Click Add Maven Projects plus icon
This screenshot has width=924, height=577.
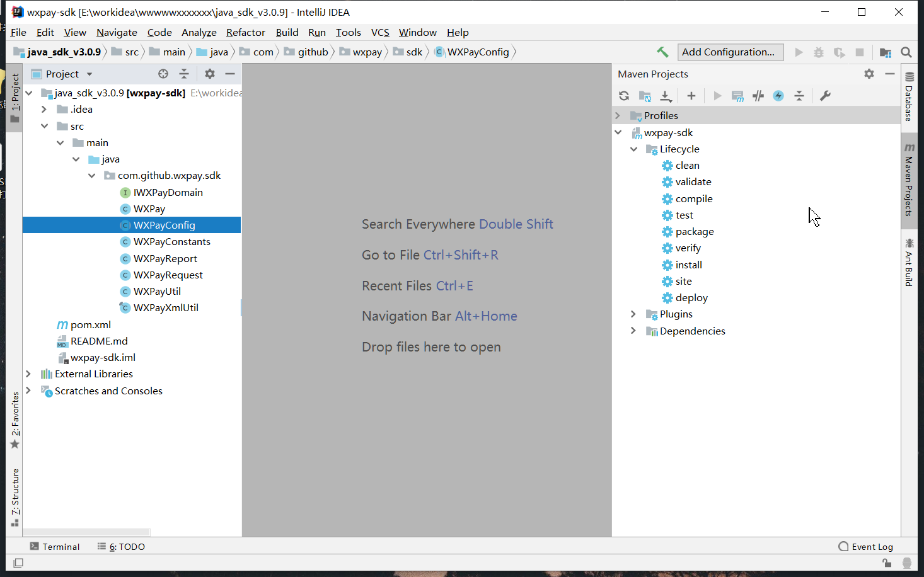(691, 96)
